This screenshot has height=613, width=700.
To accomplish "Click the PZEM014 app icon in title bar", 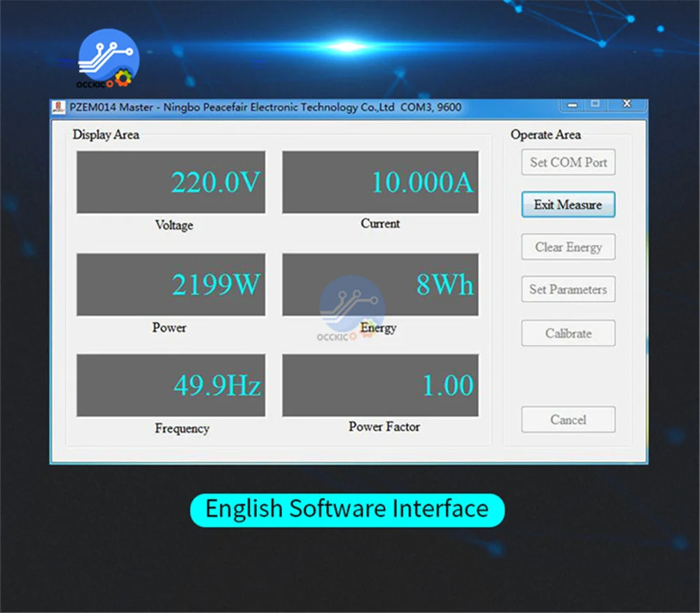I will click(x=59, y=107).
